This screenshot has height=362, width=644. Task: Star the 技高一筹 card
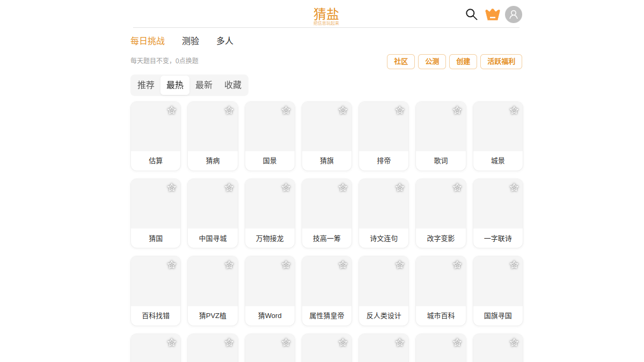point(343,188)
